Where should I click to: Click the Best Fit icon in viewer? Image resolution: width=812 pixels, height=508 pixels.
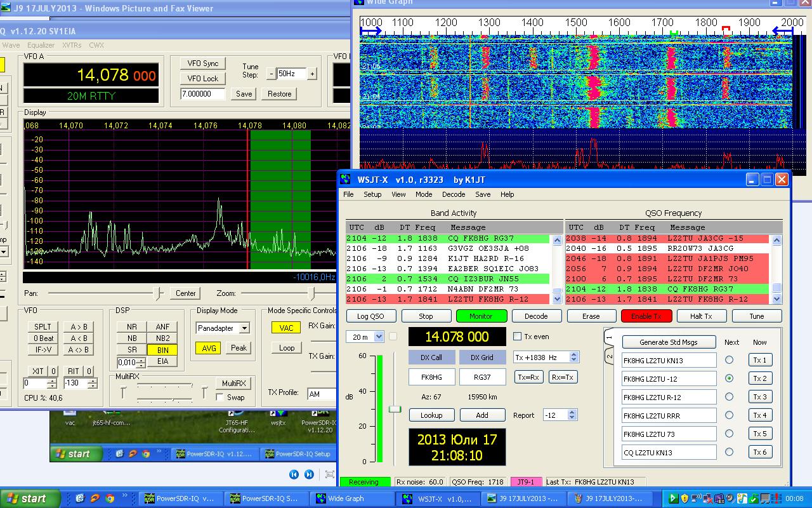(x=330, y=474)
